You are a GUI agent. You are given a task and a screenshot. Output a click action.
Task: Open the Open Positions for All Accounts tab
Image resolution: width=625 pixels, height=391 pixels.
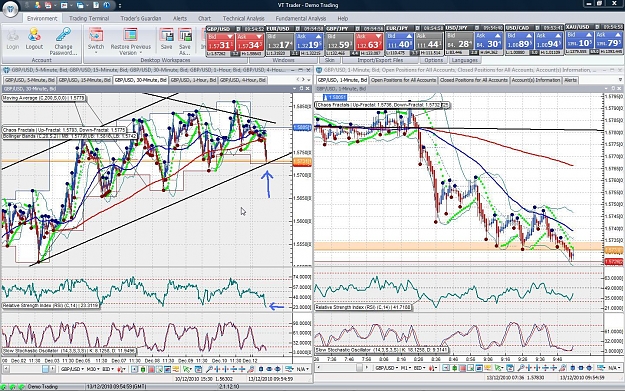403,80
